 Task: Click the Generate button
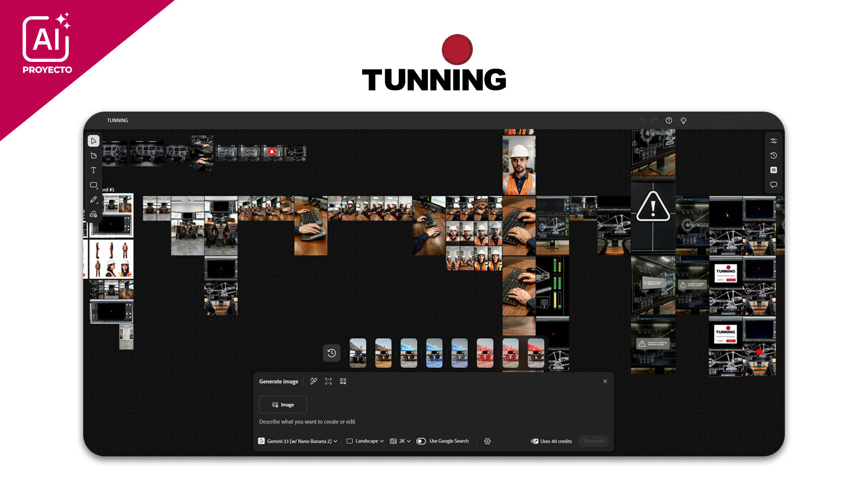click(594, 441)
